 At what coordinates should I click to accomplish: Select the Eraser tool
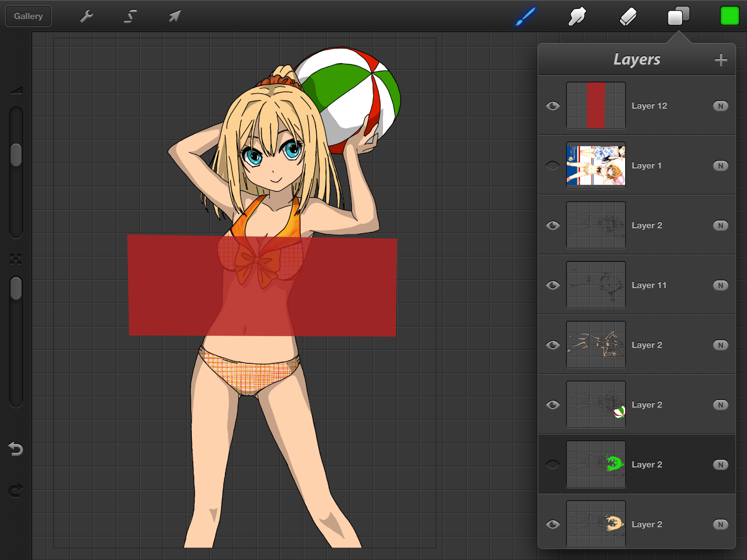[x=628, y=16]
